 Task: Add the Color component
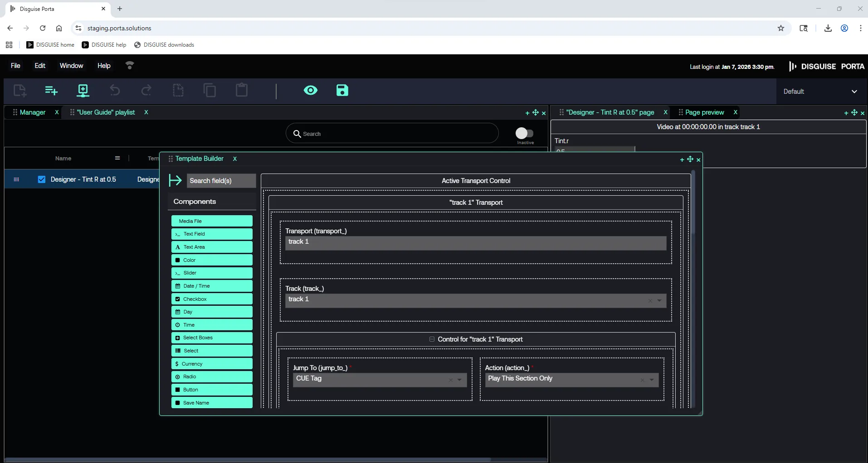[212, 260]
